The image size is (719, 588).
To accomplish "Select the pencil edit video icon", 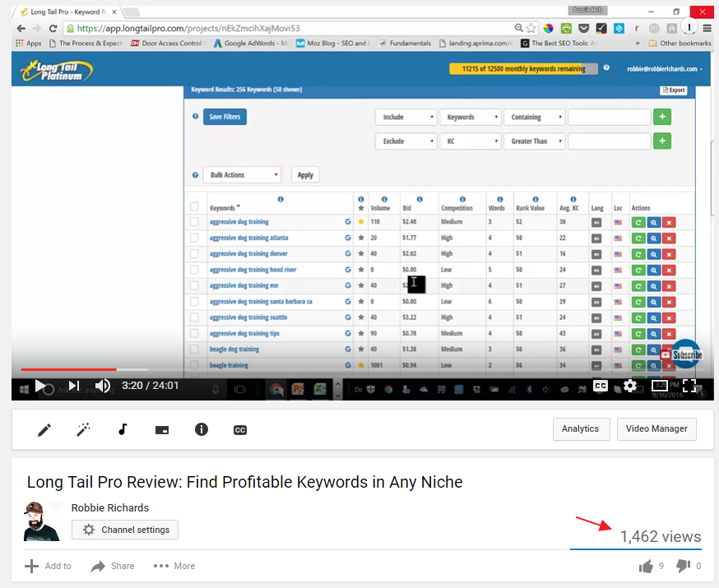I will click(x=44, y=429).
